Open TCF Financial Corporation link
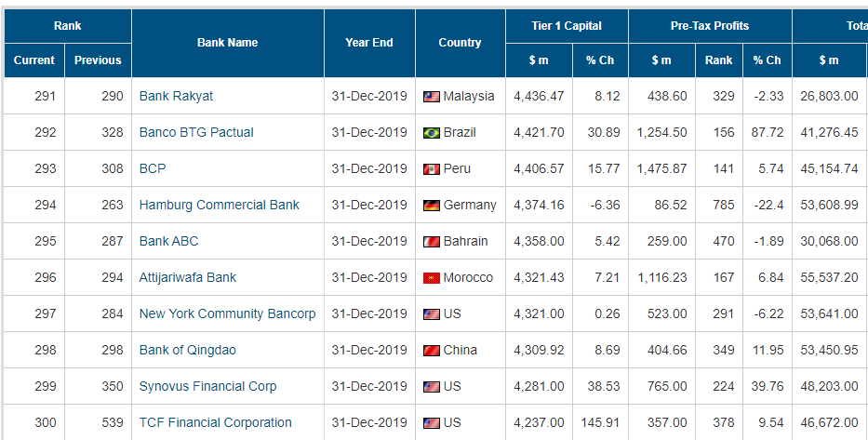This screenshot has height=440, width=868. pos(215,422)
